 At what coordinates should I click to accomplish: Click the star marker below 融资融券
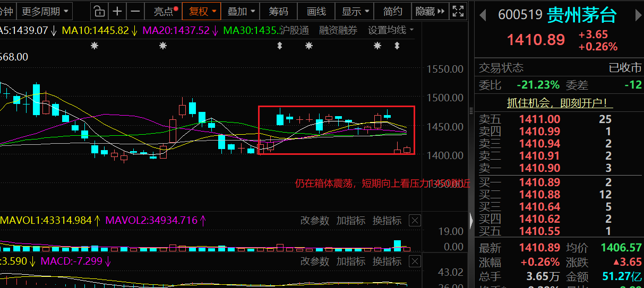(309, 46)
